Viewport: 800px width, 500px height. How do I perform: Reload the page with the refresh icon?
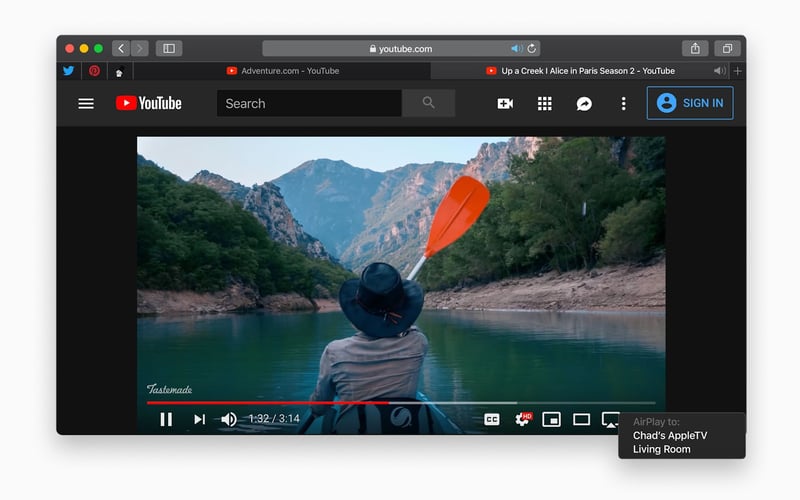(x=532, y=48)
